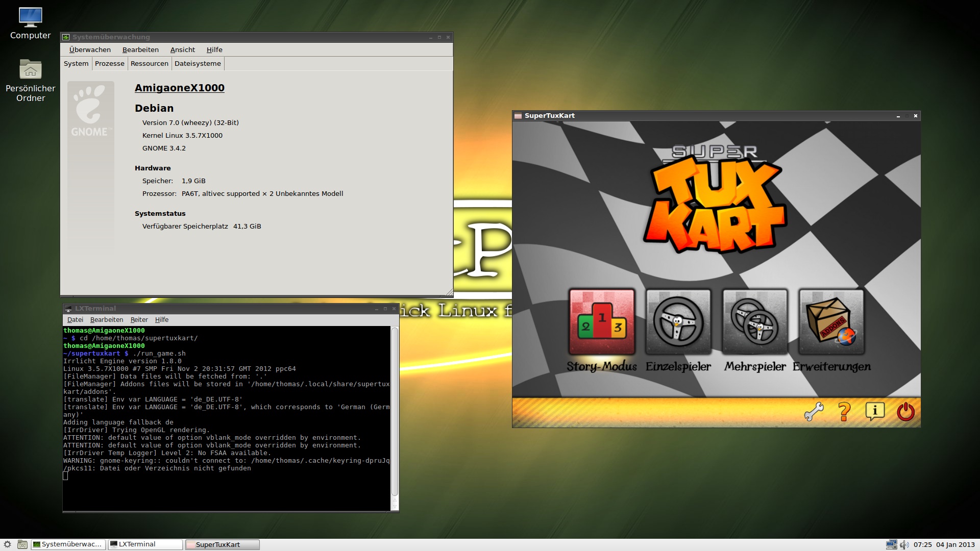This screenshot has height=551, width=980.
Task: Click the Debian heading
Action: coord(154,108)
